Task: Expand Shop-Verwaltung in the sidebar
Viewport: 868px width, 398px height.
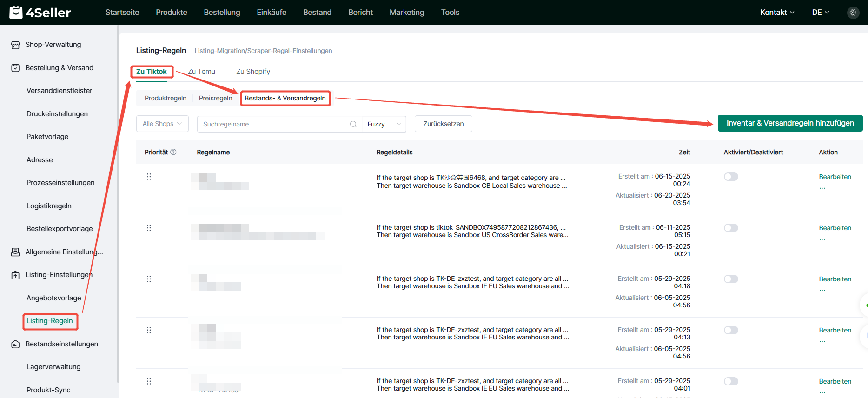Action: (53, 45)
